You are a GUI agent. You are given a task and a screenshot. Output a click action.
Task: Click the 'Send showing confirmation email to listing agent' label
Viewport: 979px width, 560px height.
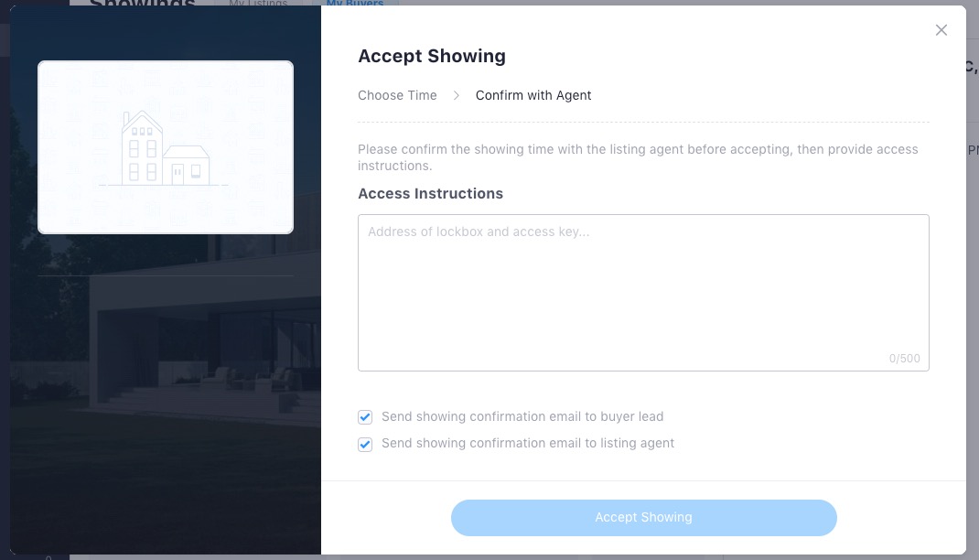528,443
